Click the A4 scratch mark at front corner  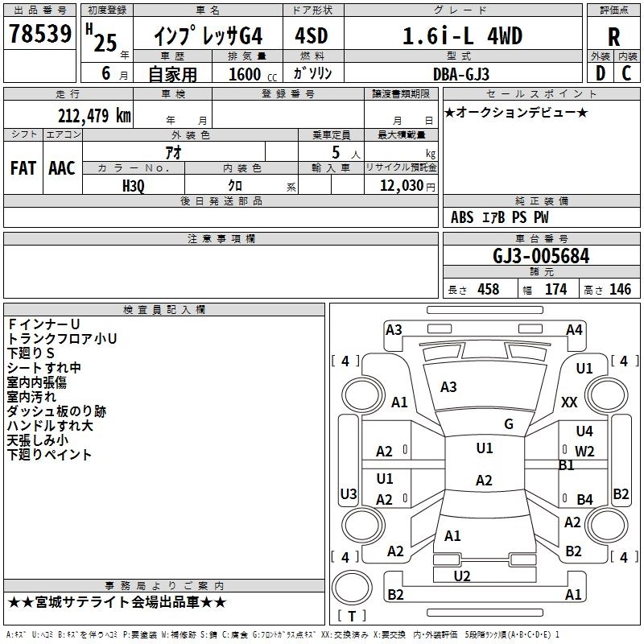pyautogui.click(x=574, y=329)
